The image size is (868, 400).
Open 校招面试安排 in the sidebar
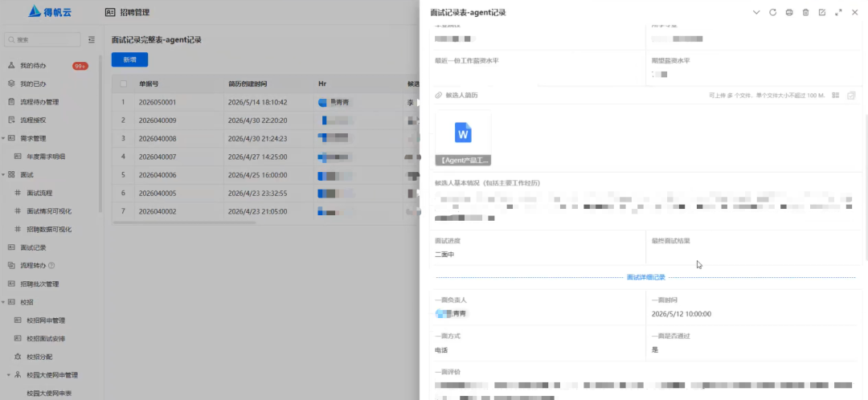tap(46, 339)
